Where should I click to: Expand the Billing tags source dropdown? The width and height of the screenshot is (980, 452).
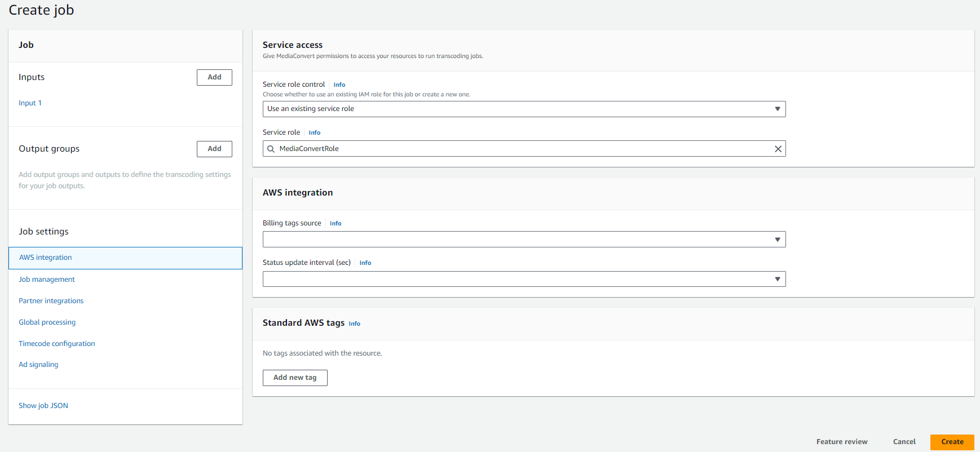coord(524,240)
